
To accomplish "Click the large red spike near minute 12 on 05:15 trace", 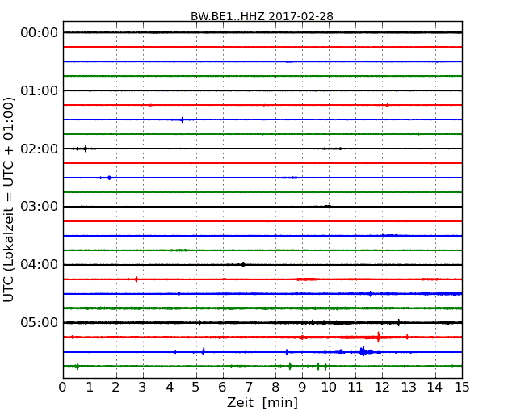I will pos(378,337).
